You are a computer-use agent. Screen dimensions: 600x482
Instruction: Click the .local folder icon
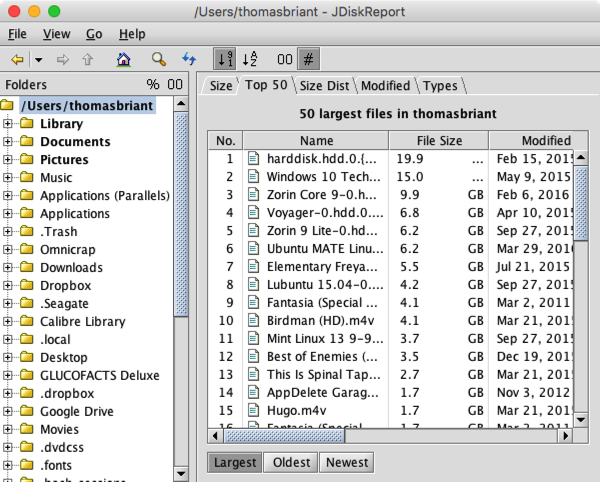pos(27,339)
